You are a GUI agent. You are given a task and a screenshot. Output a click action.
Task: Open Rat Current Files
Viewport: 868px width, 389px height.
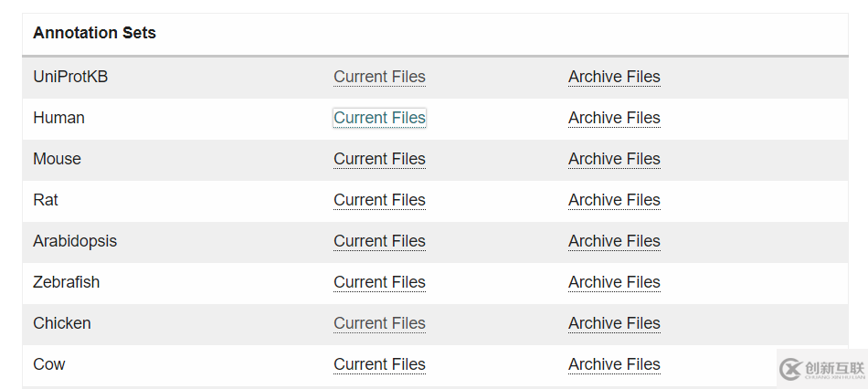pos(379,200)
